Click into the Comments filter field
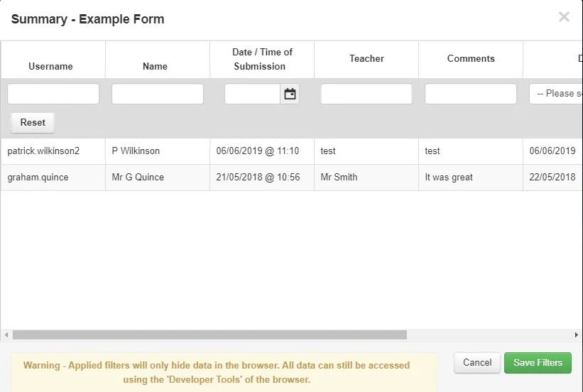Screen dimensions: 583x392 (x=471, y=94)
